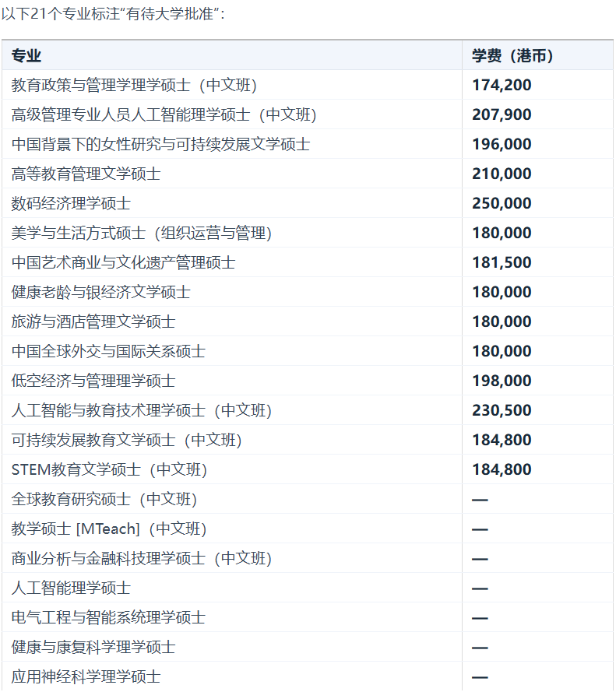Click 中国艺术商业与文化遗产管理硕士 program name
Image resolution: width=616 pixels, height=692 pixels.
coord(123,262)
